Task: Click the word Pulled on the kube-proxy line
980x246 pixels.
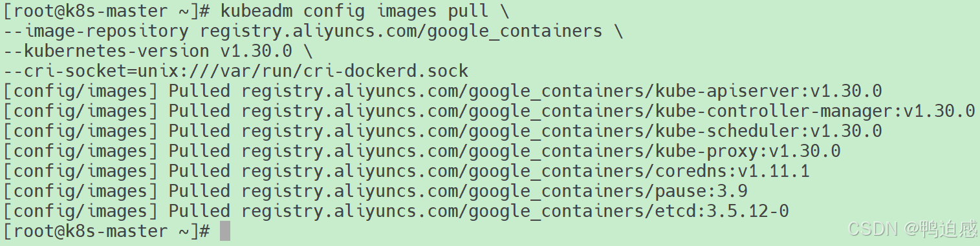Action: 199,150
